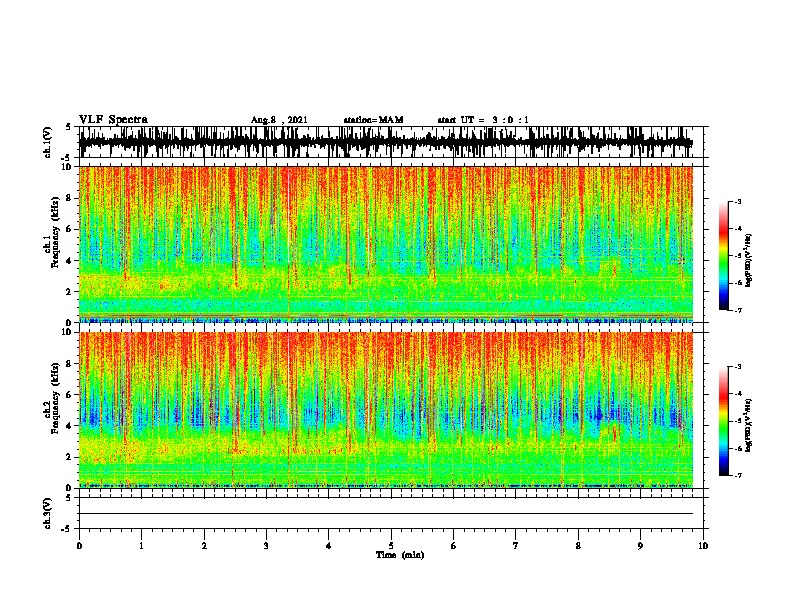Click time axis tick label "7"

click(516, 546)
